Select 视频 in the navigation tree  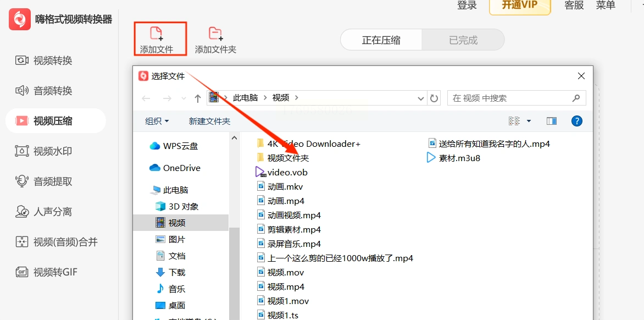point(181,223)
